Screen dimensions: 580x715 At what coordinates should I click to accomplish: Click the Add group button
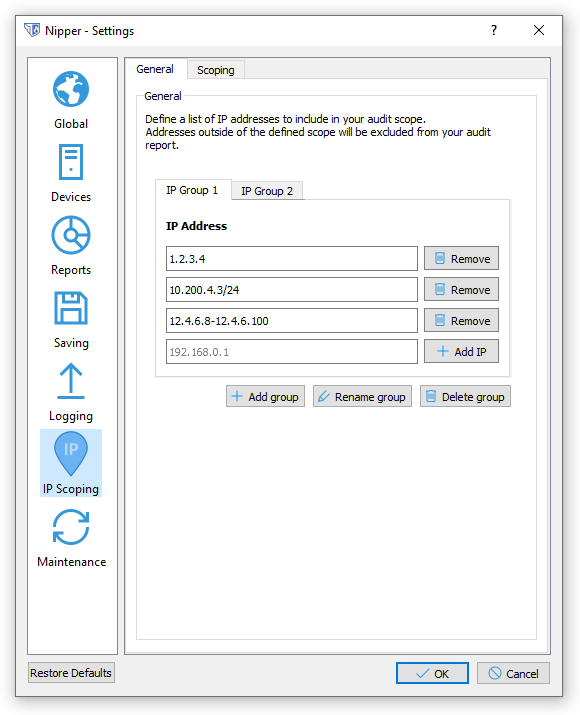[x=265, y=397]
